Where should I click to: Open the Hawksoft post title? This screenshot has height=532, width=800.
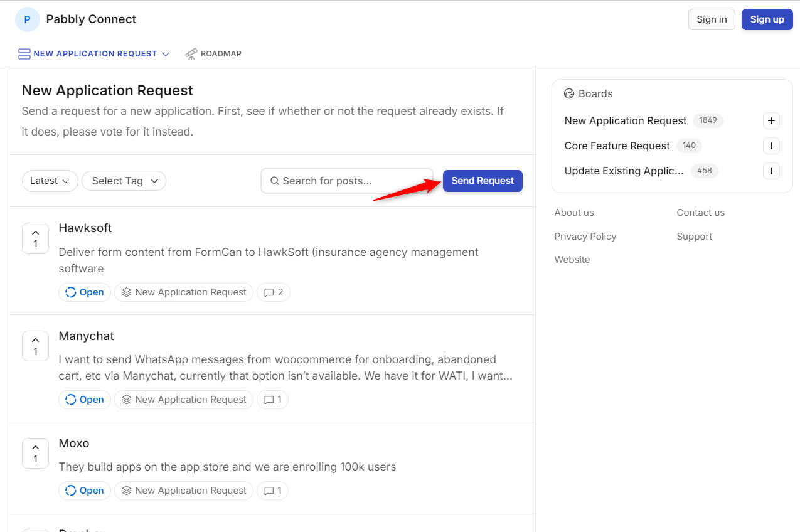click(x=85, y=228)
